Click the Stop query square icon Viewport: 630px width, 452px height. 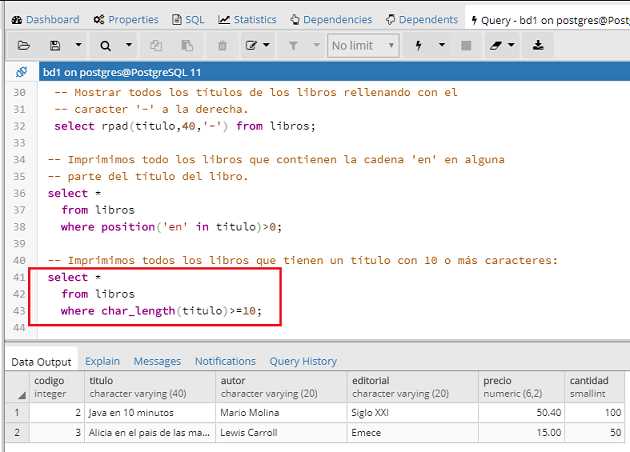pyautogui.click(x=466, y=45)
